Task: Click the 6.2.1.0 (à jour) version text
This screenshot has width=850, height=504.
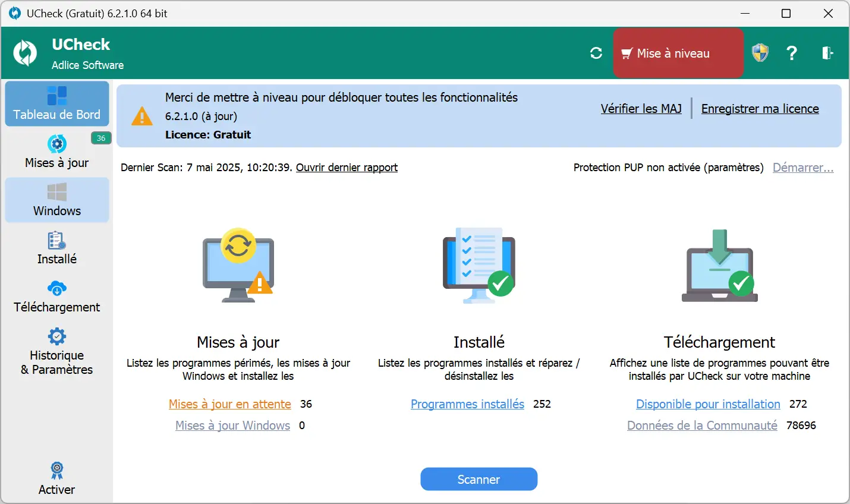Action: 201,116
